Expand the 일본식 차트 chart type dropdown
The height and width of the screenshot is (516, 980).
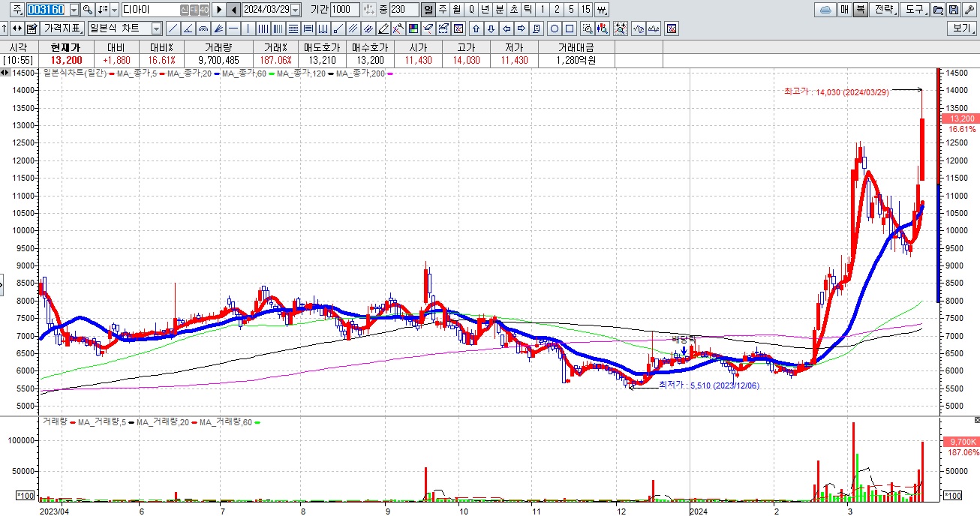[156, 28]
